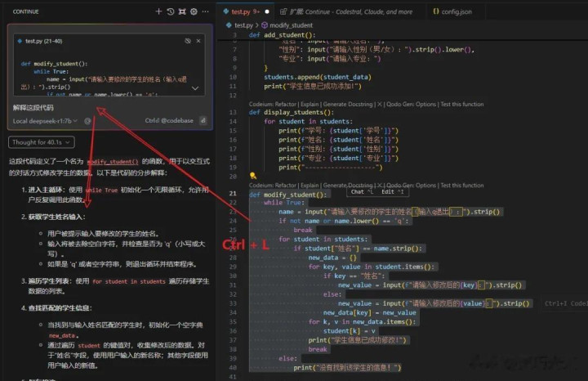Image resolution: width=588 pixels, height=381 pixels.
Task: Click the 获取学生姓名输入 heading in chat reply
Action: 56,217
